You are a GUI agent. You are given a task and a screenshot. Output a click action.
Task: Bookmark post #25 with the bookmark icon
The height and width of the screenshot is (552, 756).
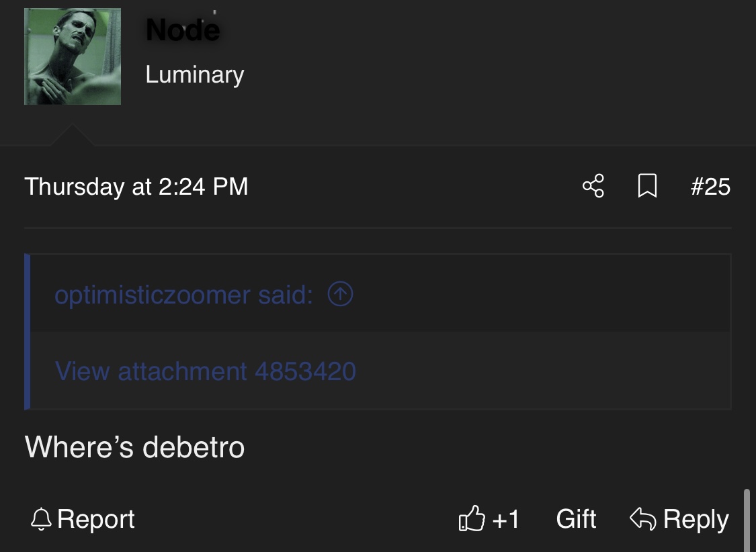point(646,186)
